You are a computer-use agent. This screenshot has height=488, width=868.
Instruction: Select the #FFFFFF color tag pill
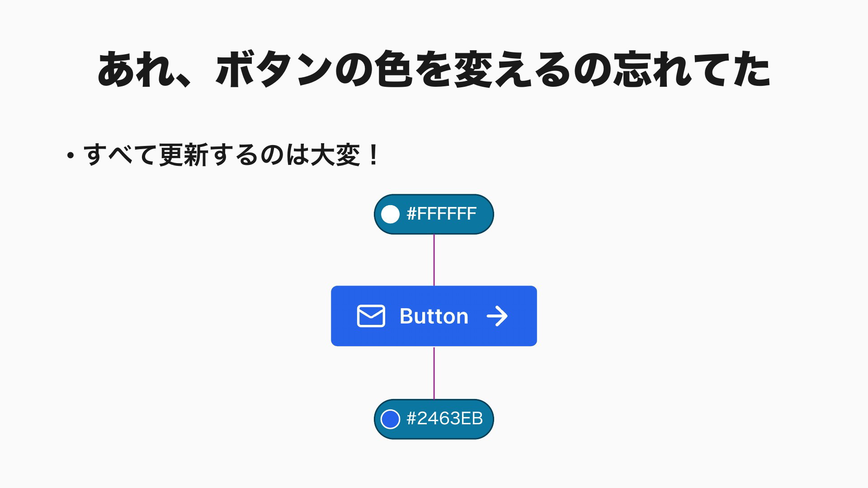(434, 214)
